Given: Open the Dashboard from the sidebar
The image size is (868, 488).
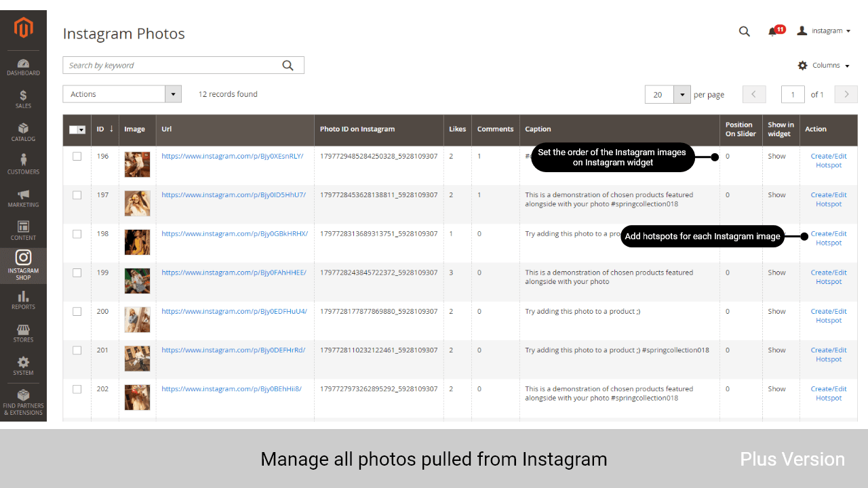Looking at the screenshot, I should point(23,66).
